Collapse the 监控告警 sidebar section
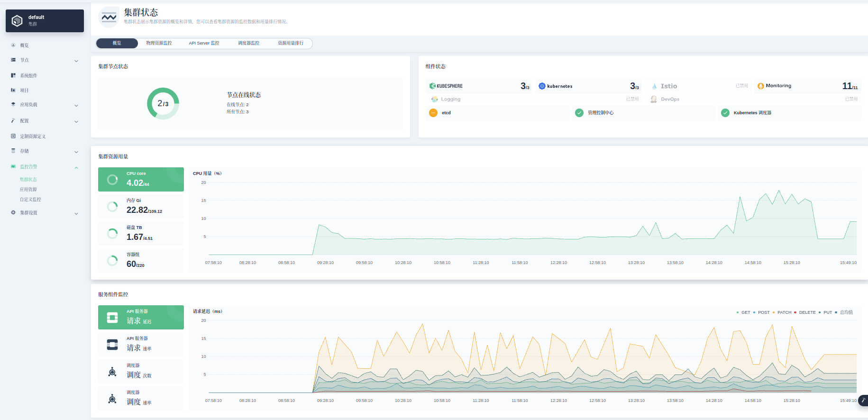The image size is (868, 420). point(76,167)
